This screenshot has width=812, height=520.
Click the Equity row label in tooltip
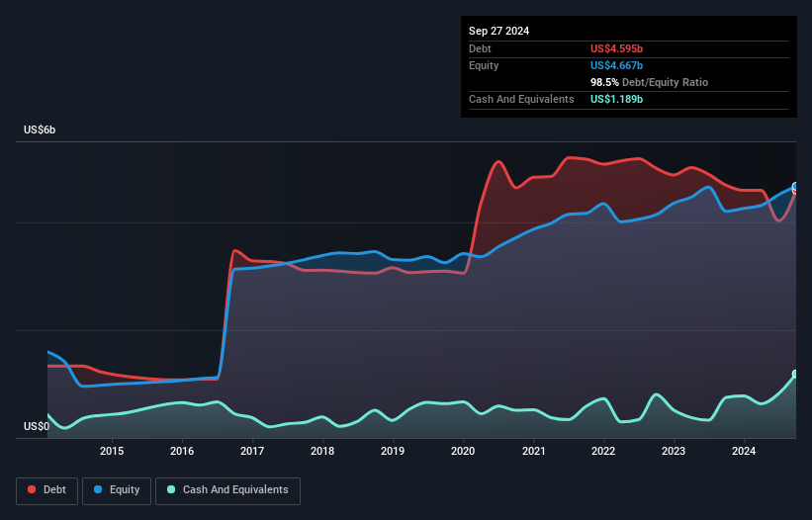[x=484, y=65]
